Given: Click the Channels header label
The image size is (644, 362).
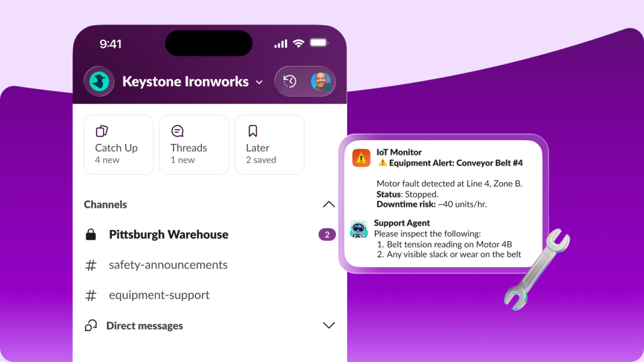Looking at the screenshot, I should click(x=106, y=204).
